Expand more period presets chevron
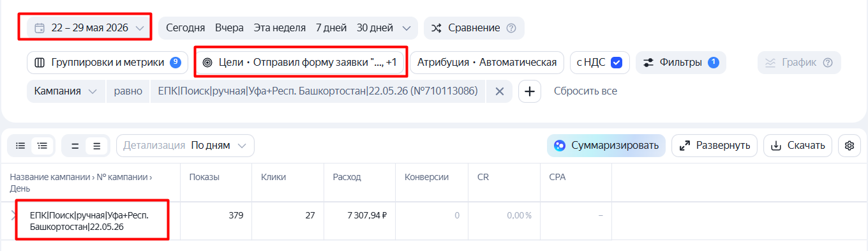868x251 pixels. pyautogui.click(x=407, y=27)
